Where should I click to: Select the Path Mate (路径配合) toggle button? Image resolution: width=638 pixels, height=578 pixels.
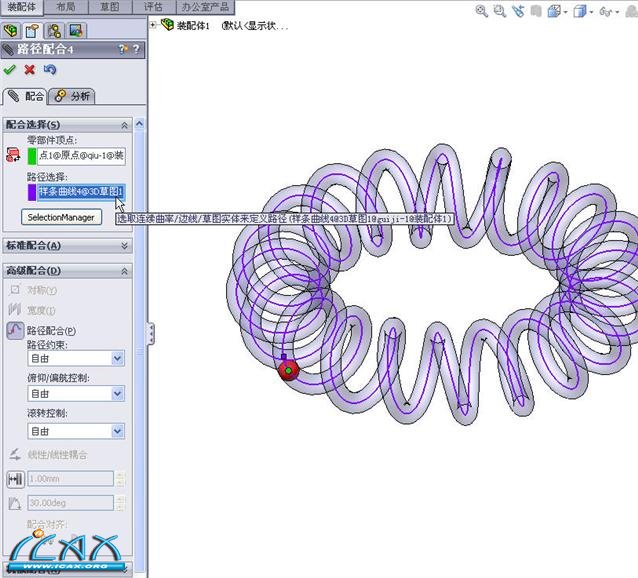point(15,331)
